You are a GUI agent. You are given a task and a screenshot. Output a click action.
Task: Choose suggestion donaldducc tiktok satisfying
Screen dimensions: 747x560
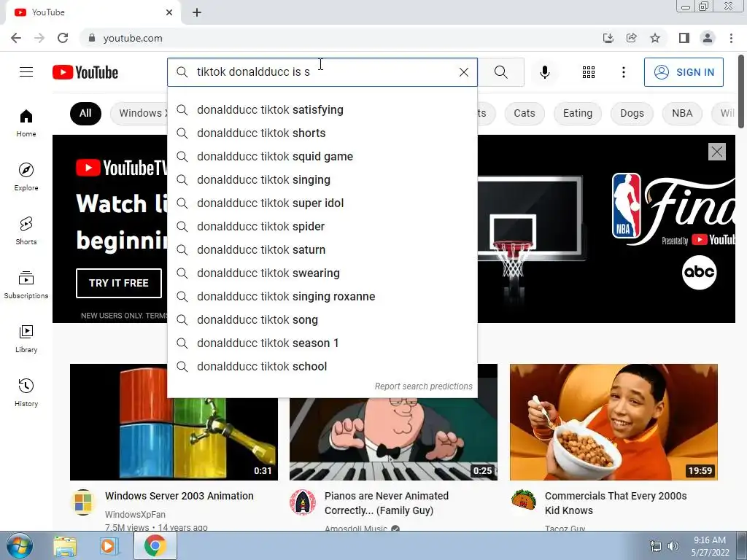[x=322, y=110]
